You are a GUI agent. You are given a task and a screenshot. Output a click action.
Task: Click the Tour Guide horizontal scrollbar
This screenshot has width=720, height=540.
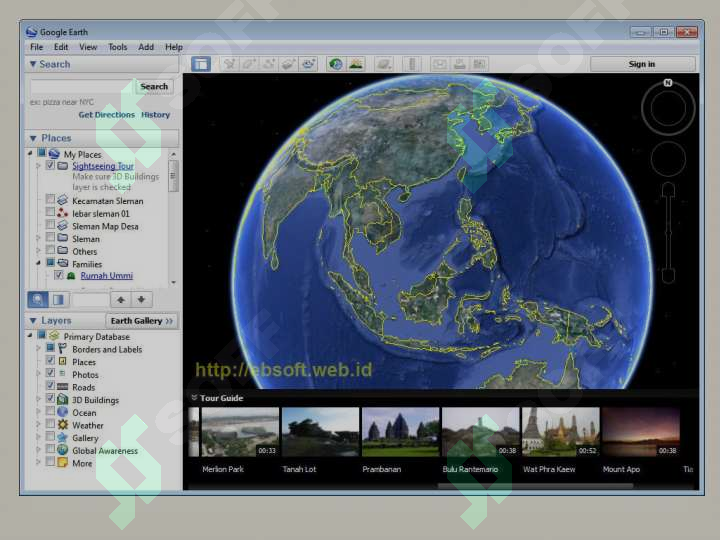pyautogui.click(x=535, y=486)
